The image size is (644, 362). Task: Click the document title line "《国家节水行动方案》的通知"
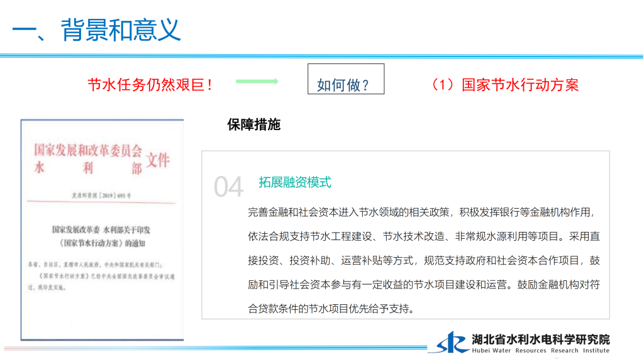coord(101,242)
